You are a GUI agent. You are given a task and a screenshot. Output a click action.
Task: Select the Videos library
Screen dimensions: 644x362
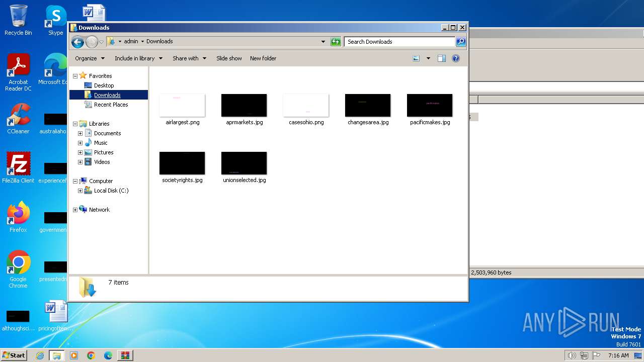point(102,162)
